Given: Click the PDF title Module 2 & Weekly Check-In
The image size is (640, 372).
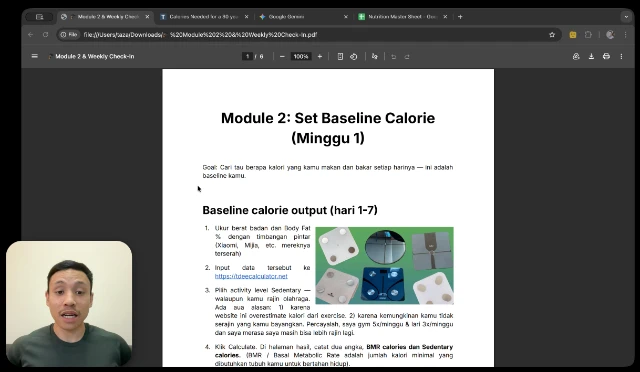Looking at the screenshot, I should pyautogui.click(x=95, y=56).
